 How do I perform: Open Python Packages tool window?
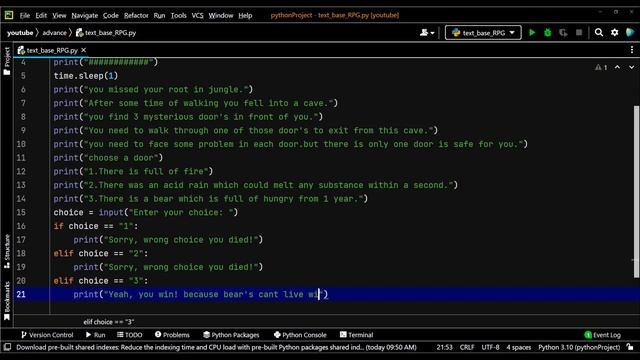231,335
